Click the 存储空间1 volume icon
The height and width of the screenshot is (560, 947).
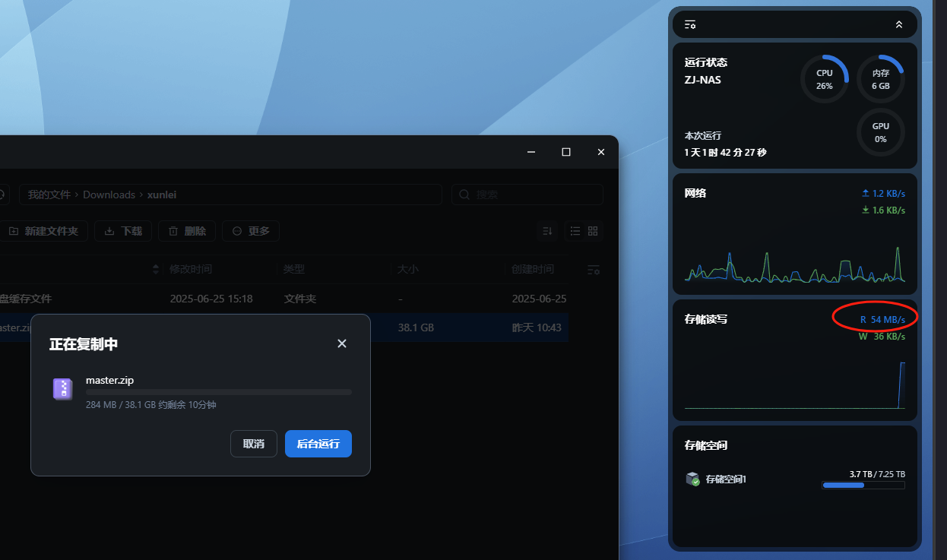coord(692,479)
